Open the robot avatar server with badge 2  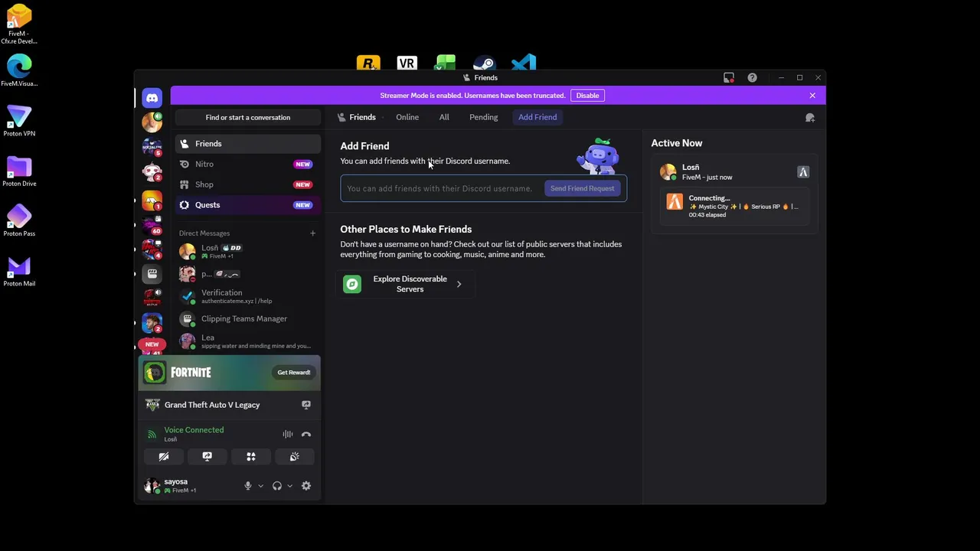click(x=152, y=172)
